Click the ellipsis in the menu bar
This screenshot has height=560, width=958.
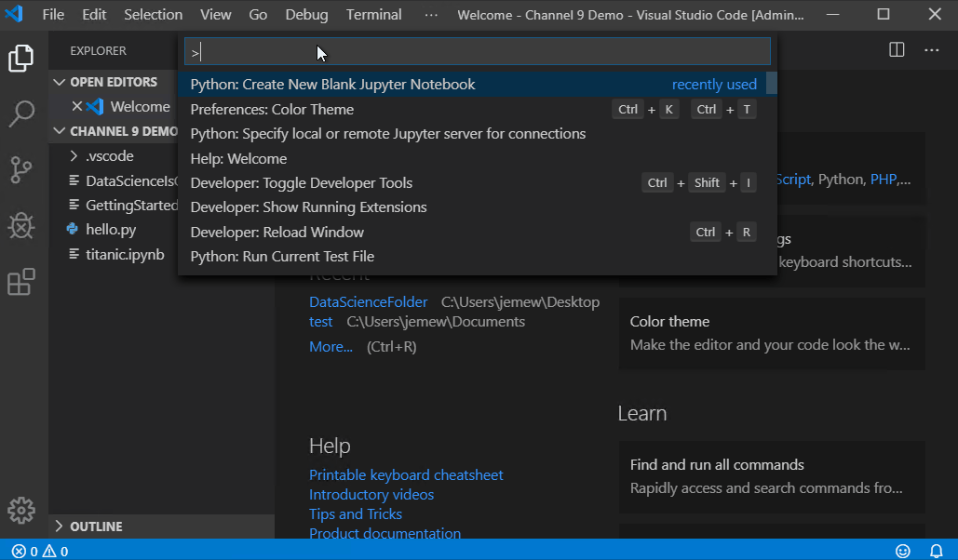[430, 14]
